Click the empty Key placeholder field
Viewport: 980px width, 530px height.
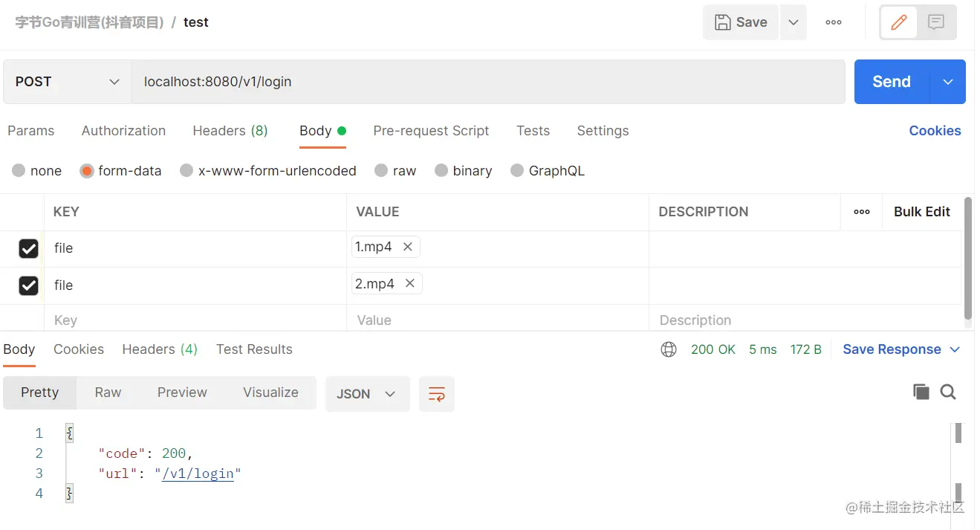pos(195,320)
